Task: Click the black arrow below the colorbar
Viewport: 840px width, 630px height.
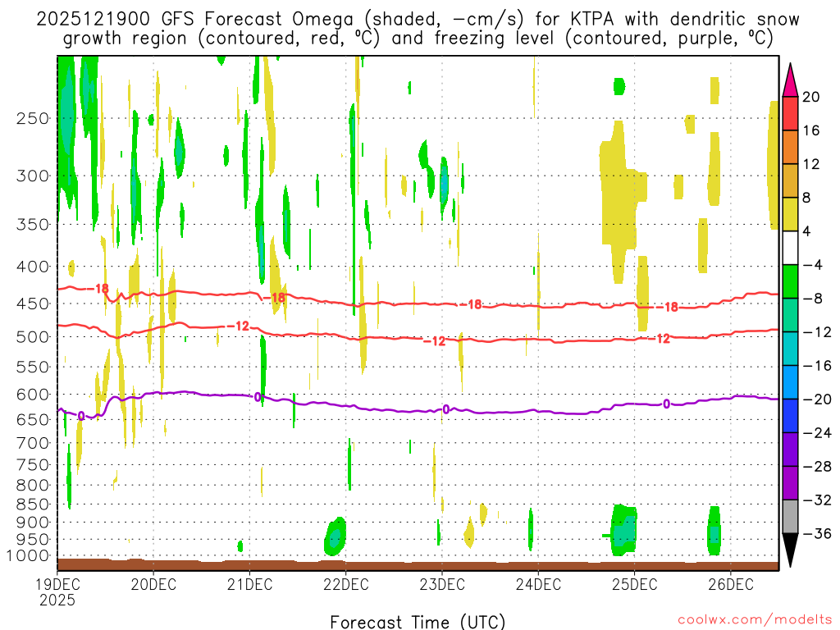Action: point(790,550)
